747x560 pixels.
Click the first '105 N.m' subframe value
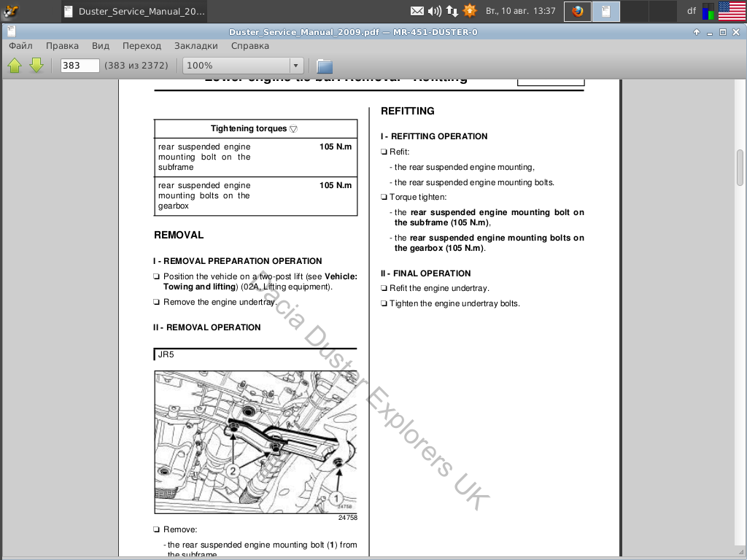(x=336, y=147)
